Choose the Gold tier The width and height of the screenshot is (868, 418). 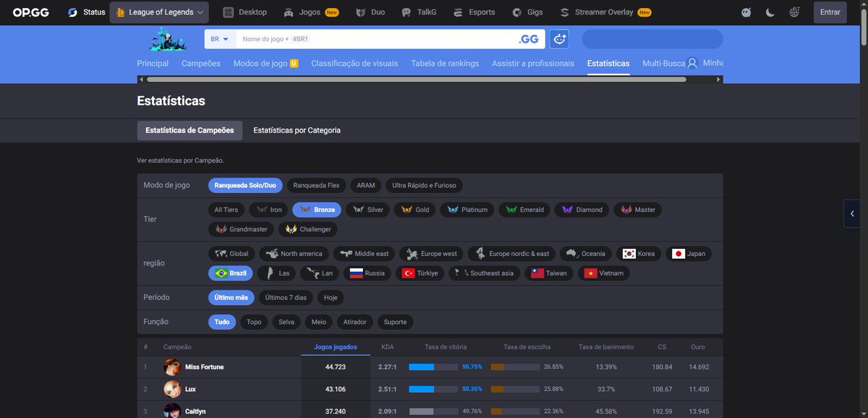[414, 210]
